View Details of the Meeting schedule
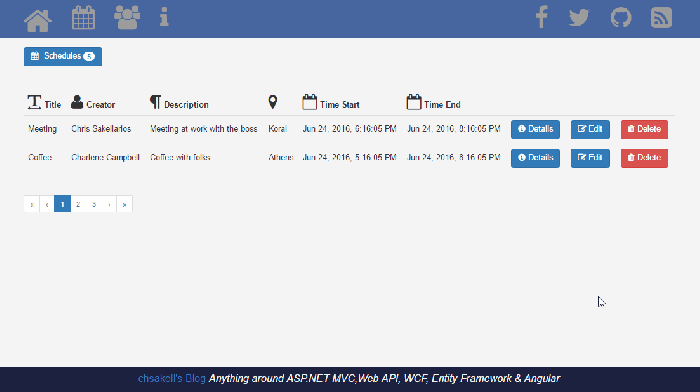Viewport: 700px width, 392px height. pos(535,129)
